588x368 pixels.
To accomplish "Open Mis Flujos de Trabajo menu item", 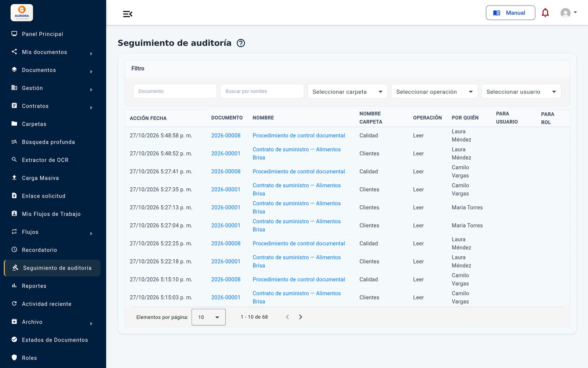I will pyautogui.click(x=52, y=214).
